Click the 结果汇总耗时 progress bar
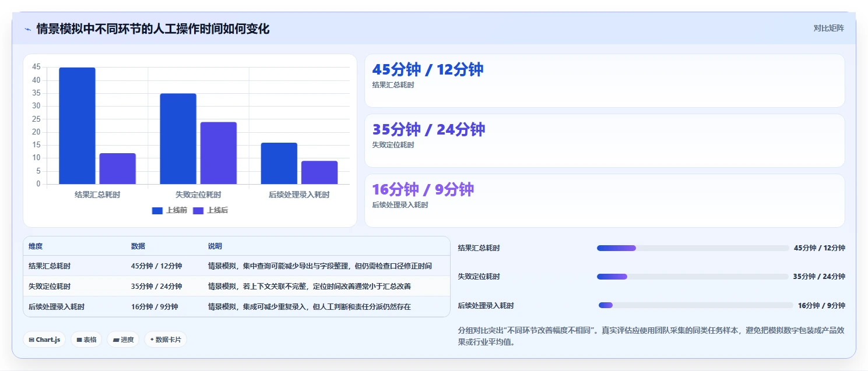The width and height of the screenshot is (868, 371). (693, 248)
